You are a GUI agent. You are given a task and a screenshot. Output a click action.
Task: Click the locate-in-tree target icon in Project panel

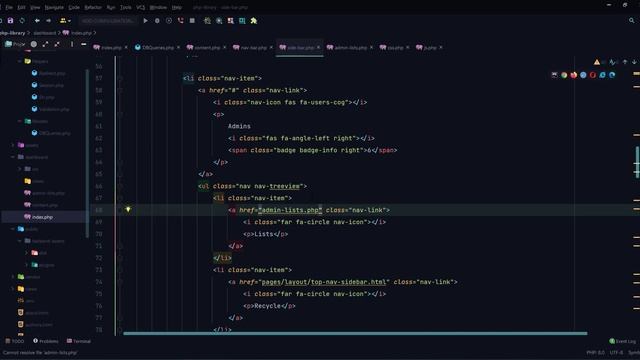[x=34, y=44]
